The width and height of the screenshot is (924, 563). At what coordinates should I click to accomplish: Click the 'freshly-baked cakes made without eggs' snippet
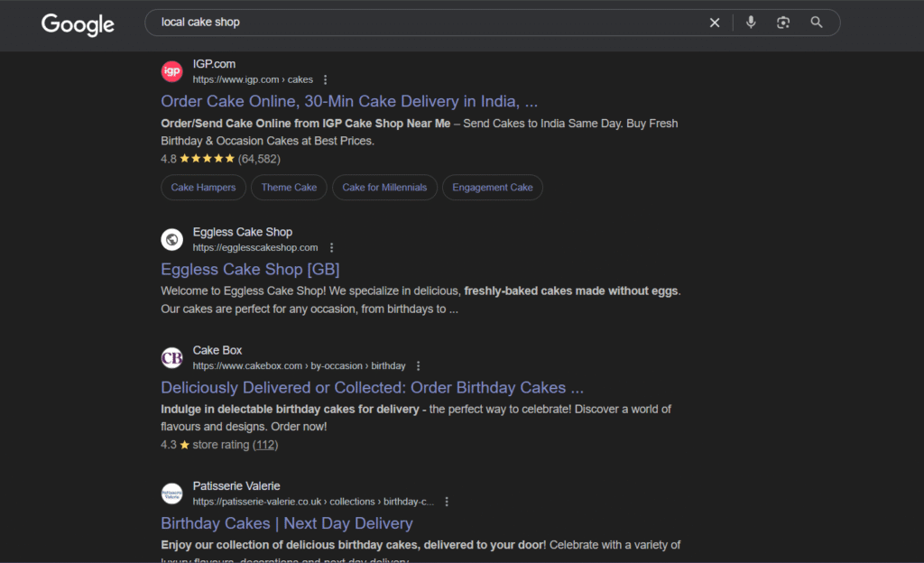(571, 291)
